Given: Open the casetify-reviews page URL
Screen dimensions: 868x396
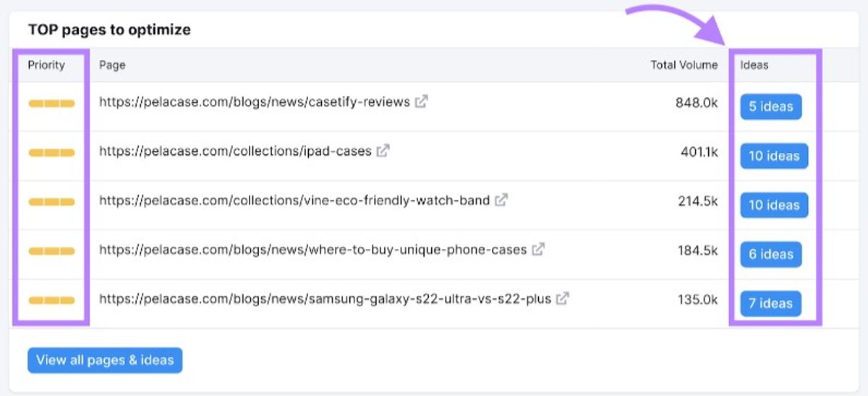Looking at the screenshot, I should (x=255, y=102).
